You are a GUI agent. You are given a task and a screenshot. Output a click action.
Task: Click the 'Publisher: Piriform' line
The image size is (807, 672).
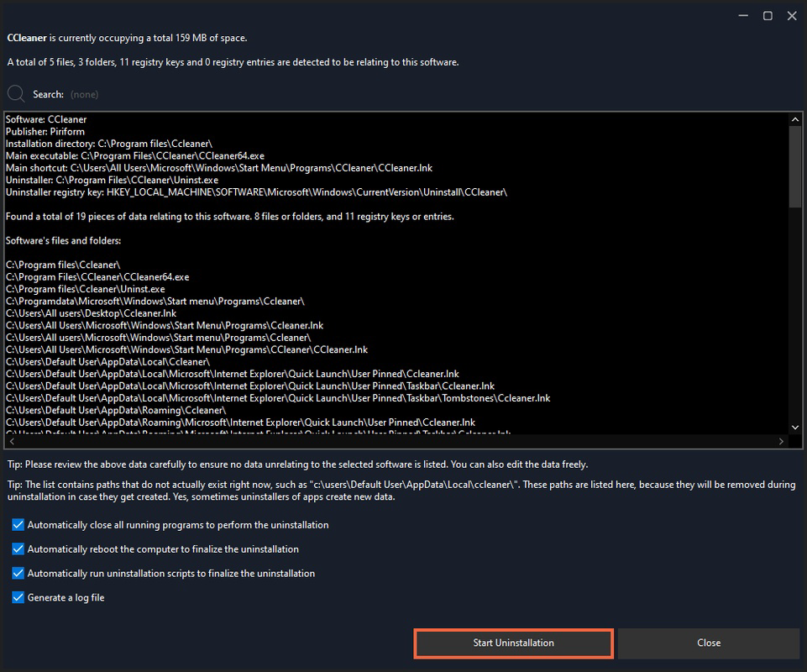click(45, 131)
